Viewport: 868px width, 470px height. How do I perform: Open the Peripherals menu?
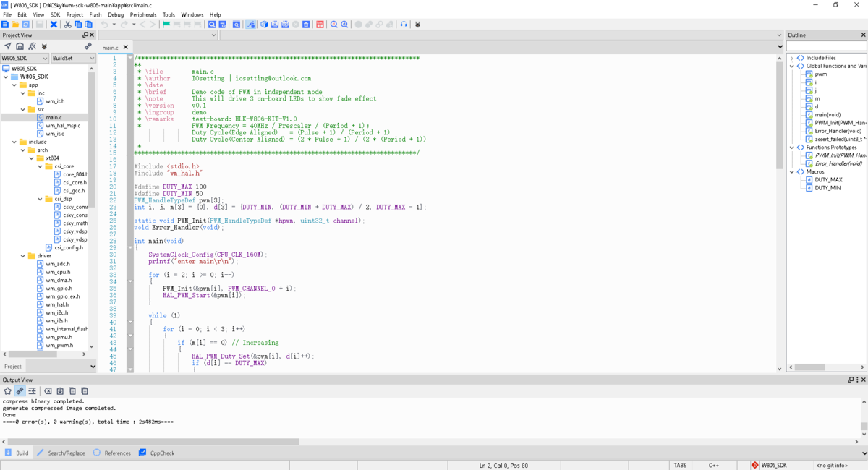[143, 14]
